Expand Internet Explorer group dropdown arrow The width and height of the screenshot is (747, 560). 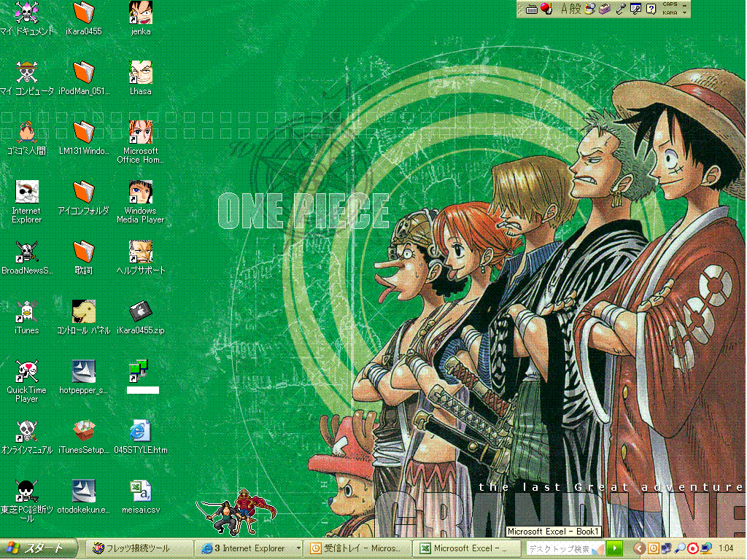pyautogui.click(x=298, y=548)
